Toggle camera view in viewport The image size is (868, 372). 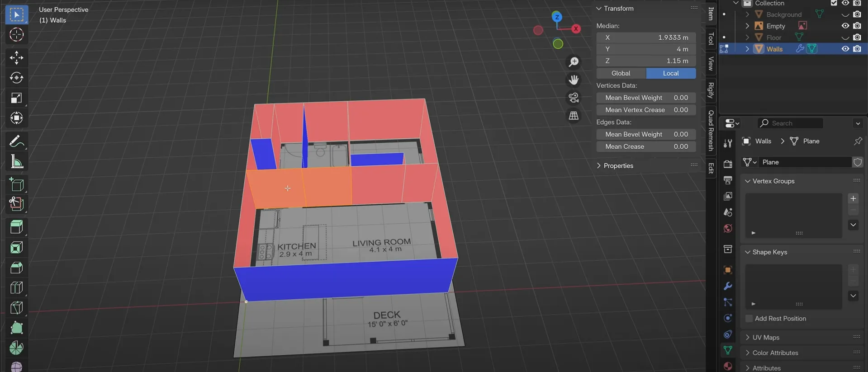pos(574,98)
